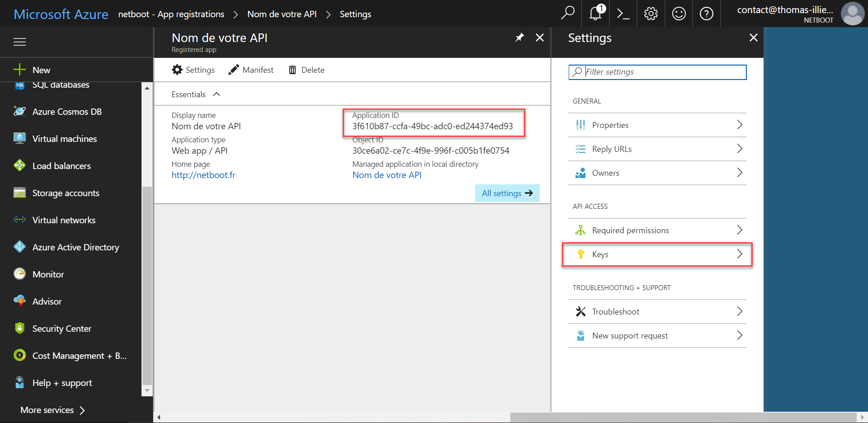Expand the Required permissions chevron
This screenshot has height=423, width=868.
coord(740,230)
